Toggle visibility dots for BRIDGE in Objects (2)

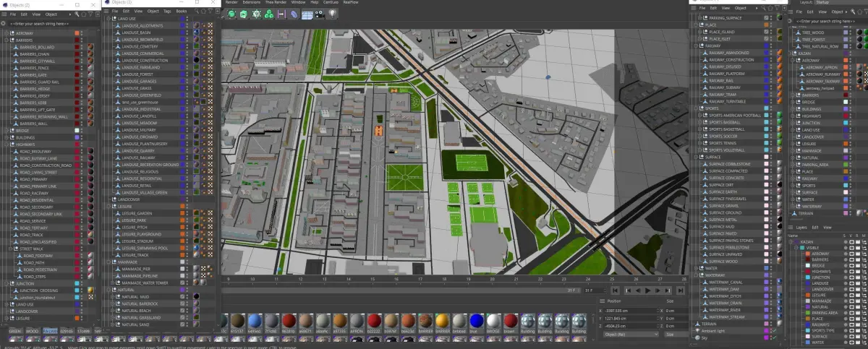point(82,130)
